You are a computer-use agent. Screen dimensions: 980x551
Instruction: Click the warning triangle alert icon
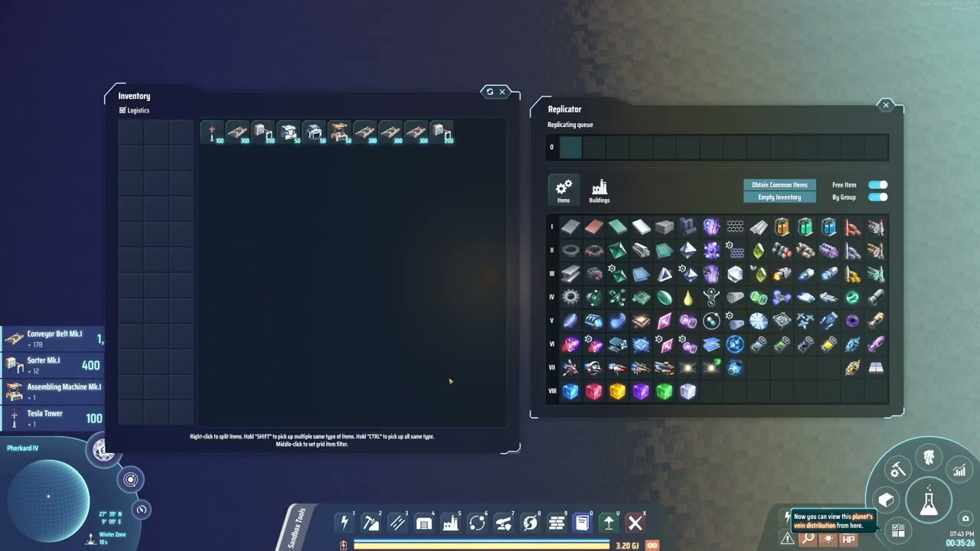[x=786, y=539]
